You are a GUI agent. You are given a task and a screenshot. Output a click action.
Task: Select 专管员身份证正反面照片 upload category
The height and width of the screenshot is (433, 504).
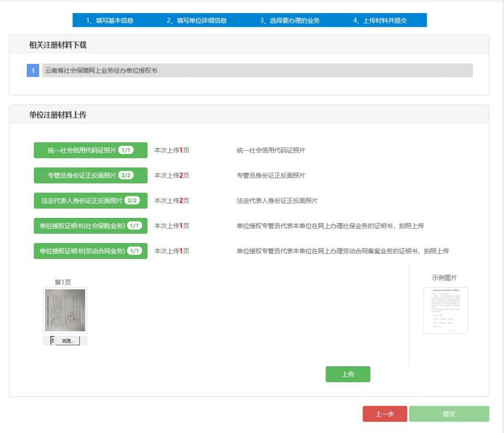[91, 175]
